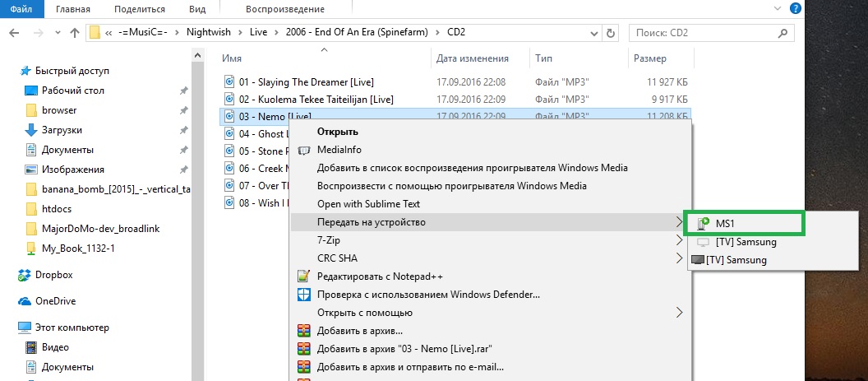
Task: Click the OneDrive cloud icon
Action: pyautogui.click(x=25, y=301)
